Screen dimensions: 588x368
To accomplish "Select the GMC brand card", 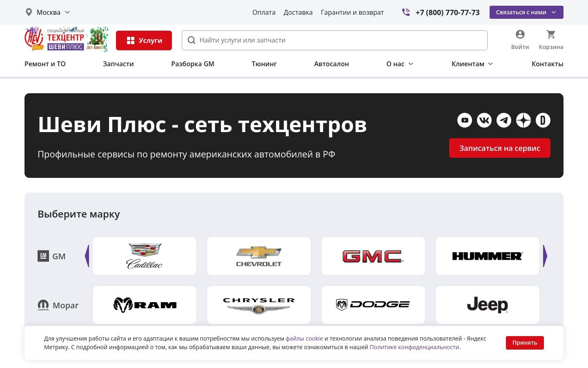I will 373,256.
